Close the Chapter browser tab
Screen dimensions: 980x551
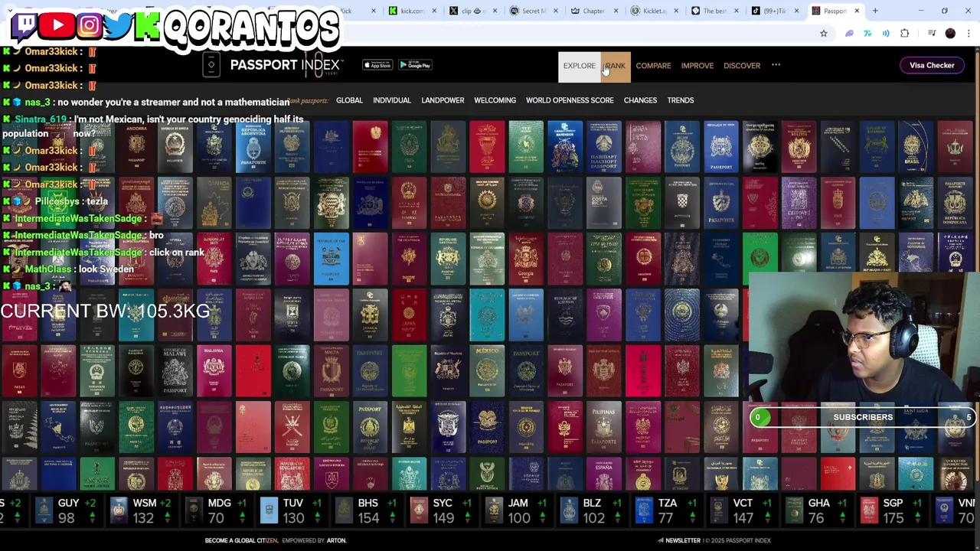(x=615, y=11)
